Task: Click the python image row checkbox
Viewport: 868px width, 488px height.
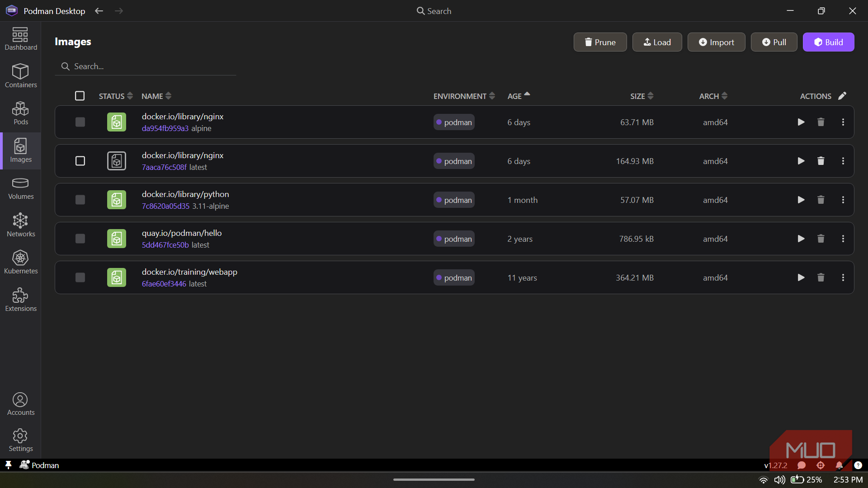Action: (80, 200)
